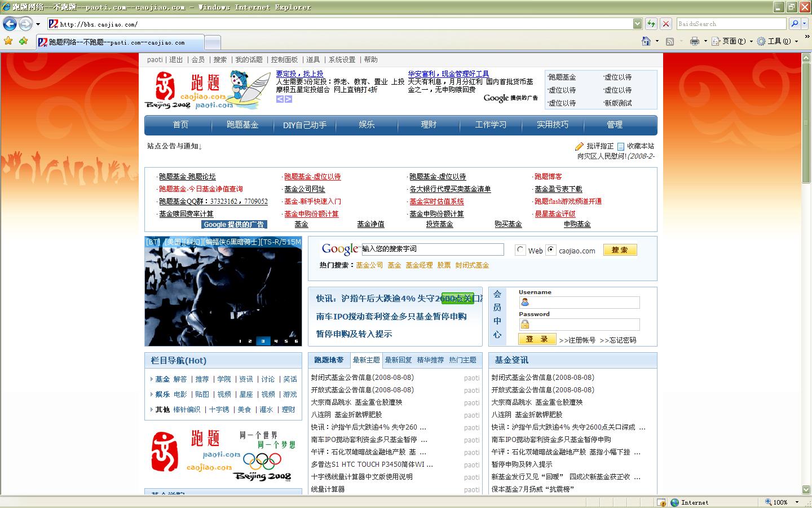This screenshot has width=812, height=508.
Task: Click the page icon next to 收藏本站
Action: point(621,146)
